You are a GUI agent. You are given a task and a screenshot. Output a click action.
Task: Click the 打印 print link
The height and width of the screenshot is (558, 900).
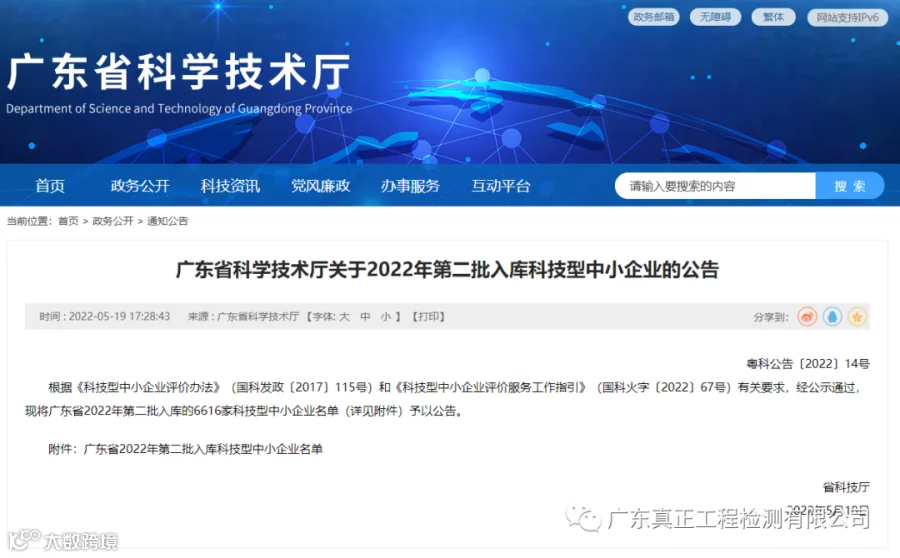click(x=428, y=317)
